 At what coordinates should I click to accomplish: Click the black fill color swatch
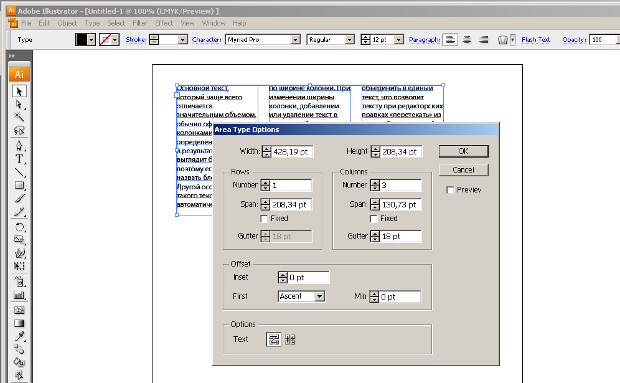pyautogui.click(x=81, y=40)
